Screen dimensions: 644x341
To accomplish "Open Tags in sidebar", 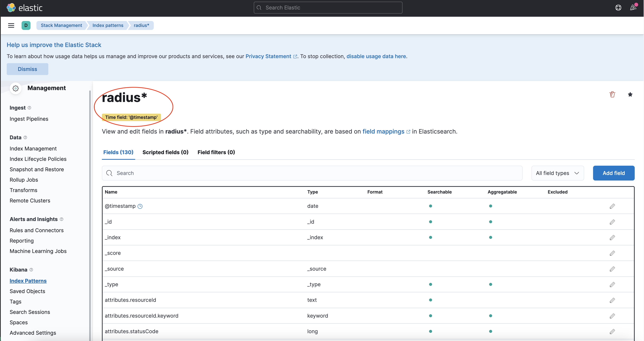I will (x=15, y=301).
